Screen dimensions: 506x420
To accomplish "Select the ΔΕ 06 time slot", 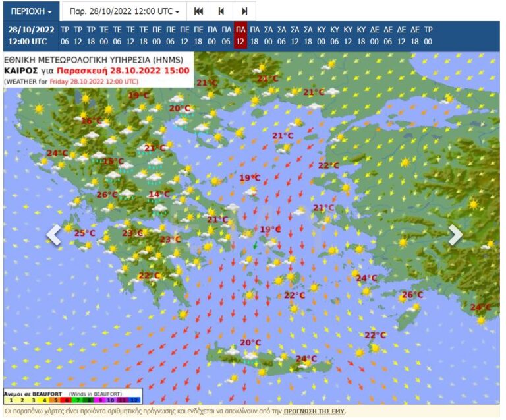I will [387, 36].
